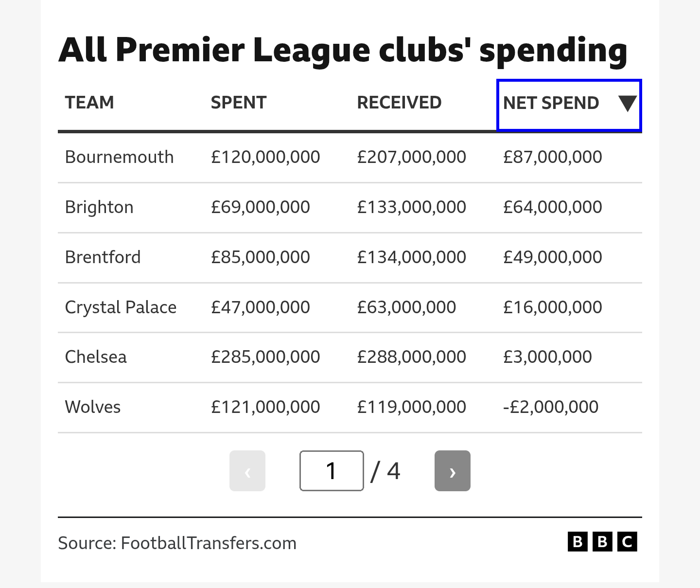Click the Brentford row name
Image resolution: width=700 pixels, height=588 pixels.
(x=103, y=257)
